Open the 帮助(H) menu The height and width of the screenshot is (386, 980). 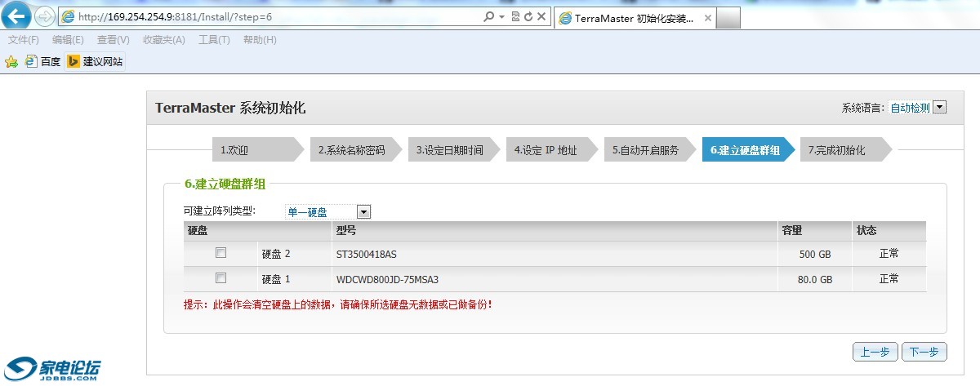[x=260, y=40]
